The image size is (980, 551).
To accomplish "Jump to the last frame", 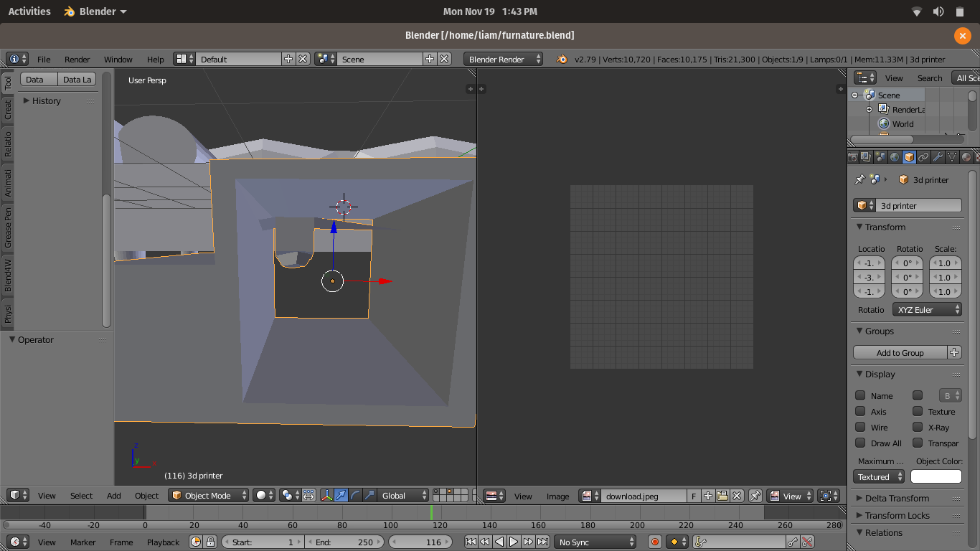I will (543, 542).
